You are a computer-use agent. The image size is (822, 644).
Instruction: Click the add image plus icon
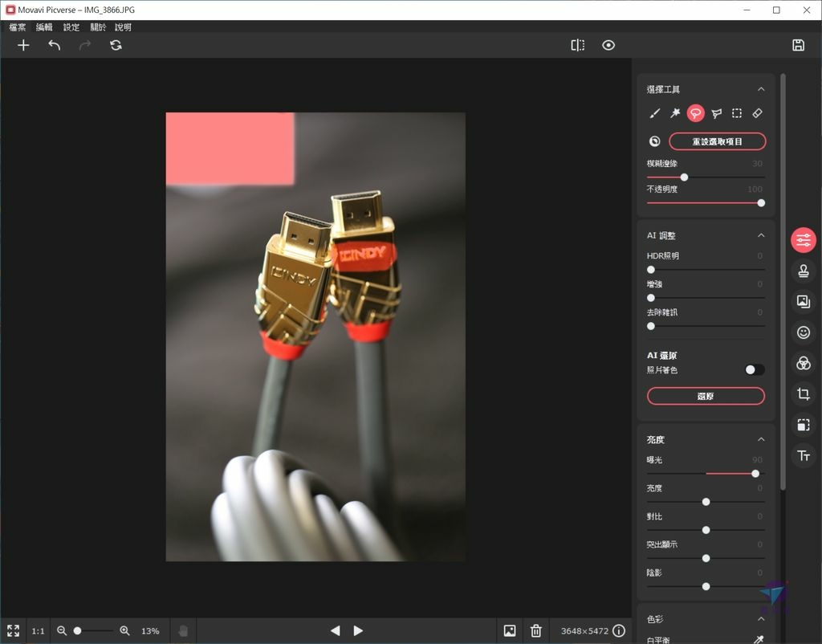click(23, 45)
